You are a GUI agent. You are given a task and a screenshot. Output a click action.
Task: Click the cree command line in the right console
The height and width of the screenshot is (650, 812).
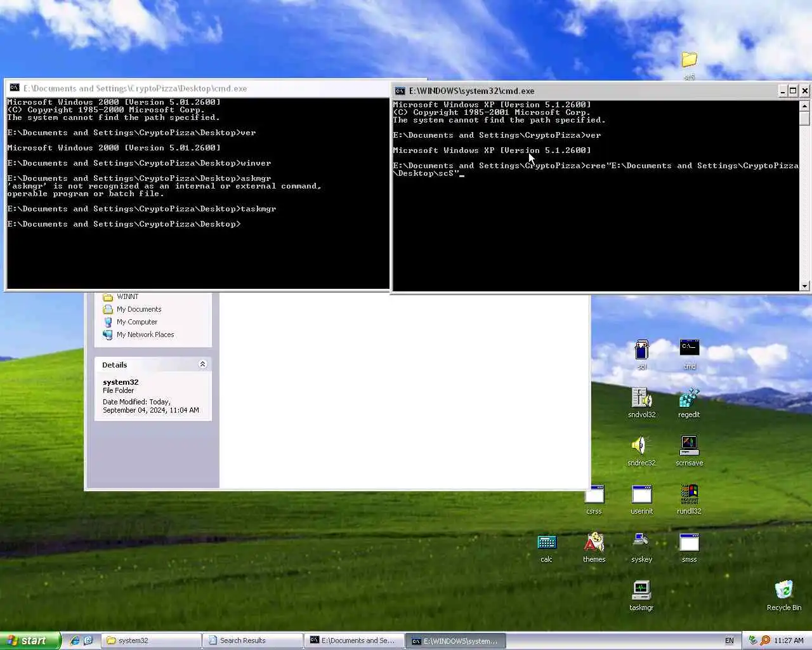tap(596, 169)
